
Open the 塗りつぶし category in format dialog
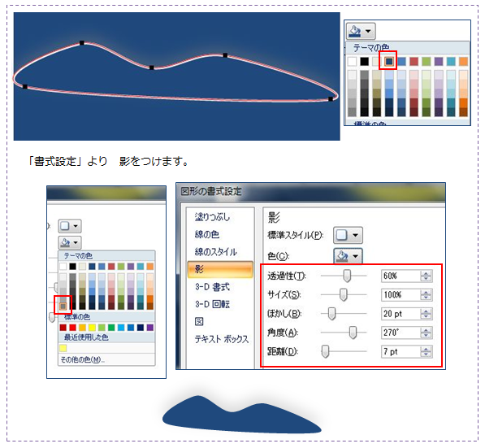click(212, 217)
